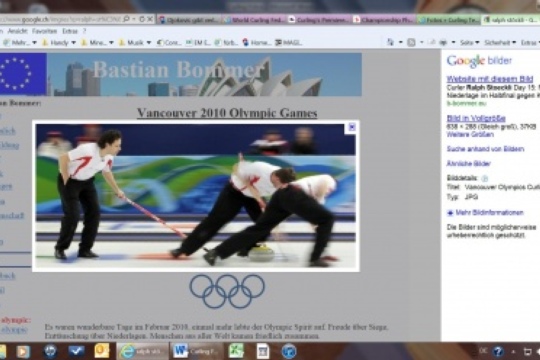Switch to the World Curling Fed tab
Screen dimensions: 540x360
point(255,20)
